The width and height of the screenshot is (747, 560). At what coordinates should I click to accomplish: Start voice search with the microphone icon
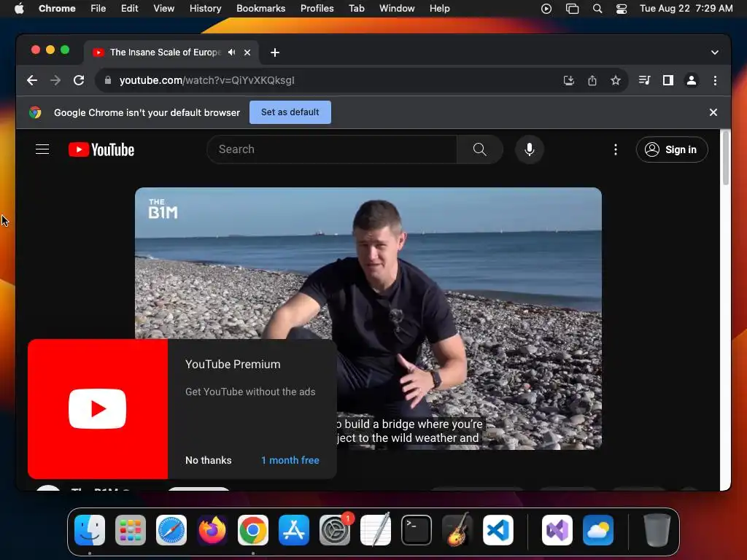[530, 149]
